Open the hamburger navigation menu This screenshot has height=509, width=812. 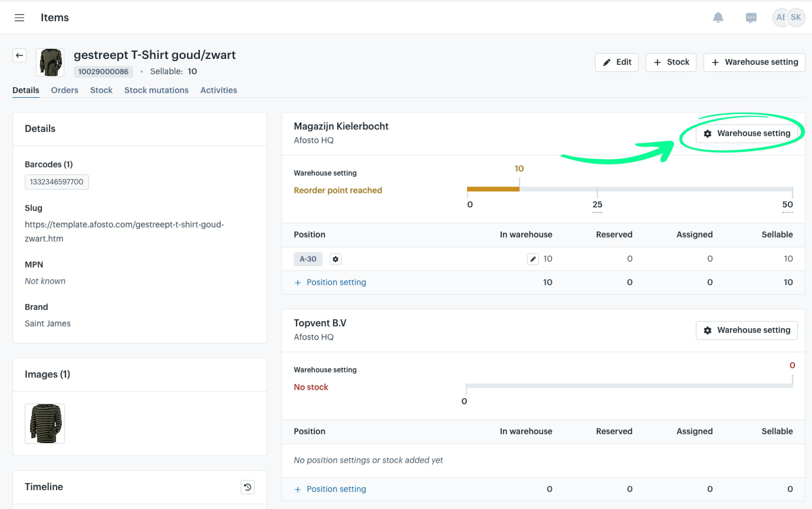[19, 17]
